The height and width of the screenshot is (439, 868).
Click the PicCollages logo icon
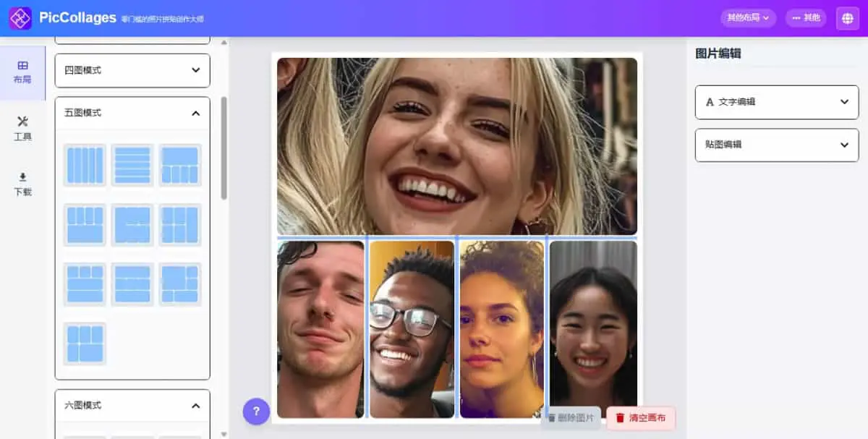[x=20, y=18]
